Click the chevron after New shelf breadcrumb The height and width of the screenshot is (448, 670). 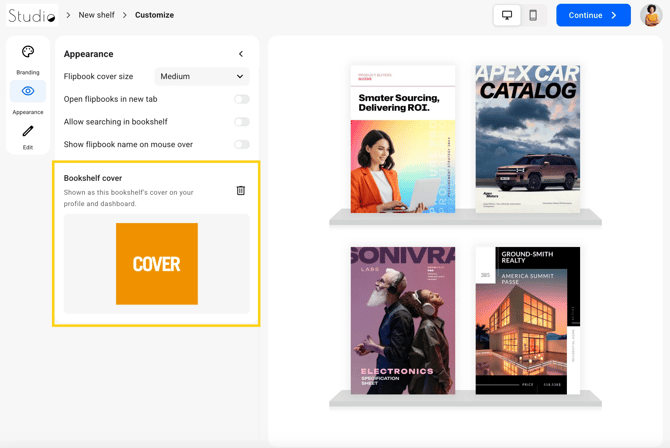pyautogui.click(x=125, y=15)
